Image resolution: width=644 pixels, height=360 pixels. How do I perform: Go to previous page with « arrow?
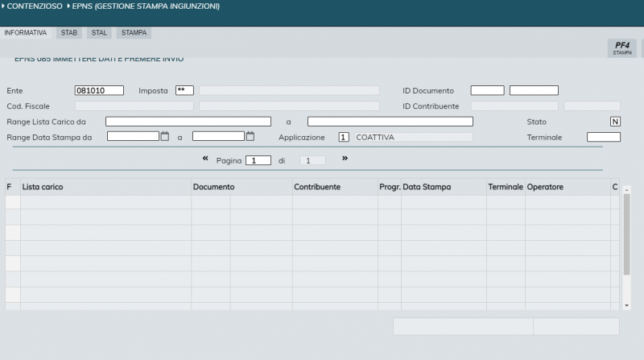[205, 159]
